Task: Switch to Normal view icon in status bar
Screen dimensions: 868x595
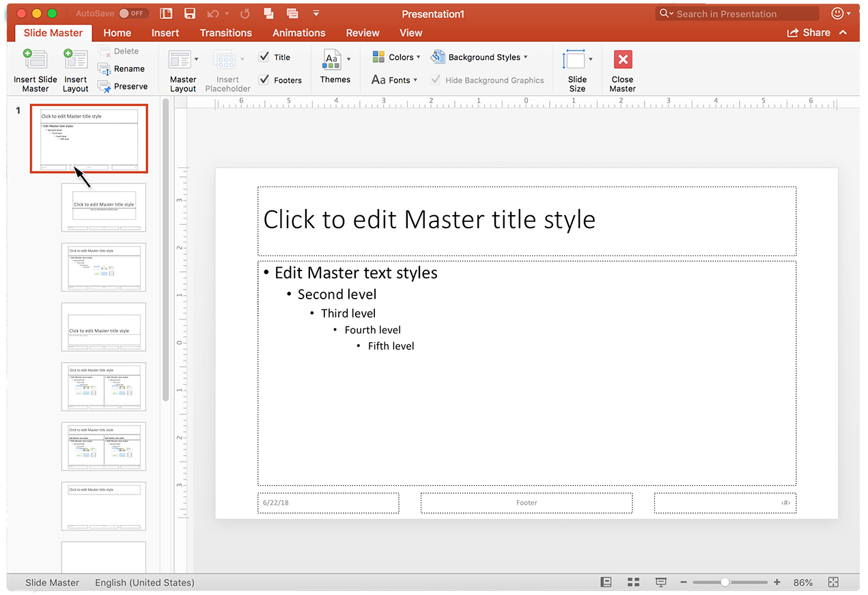Action: 606,583
